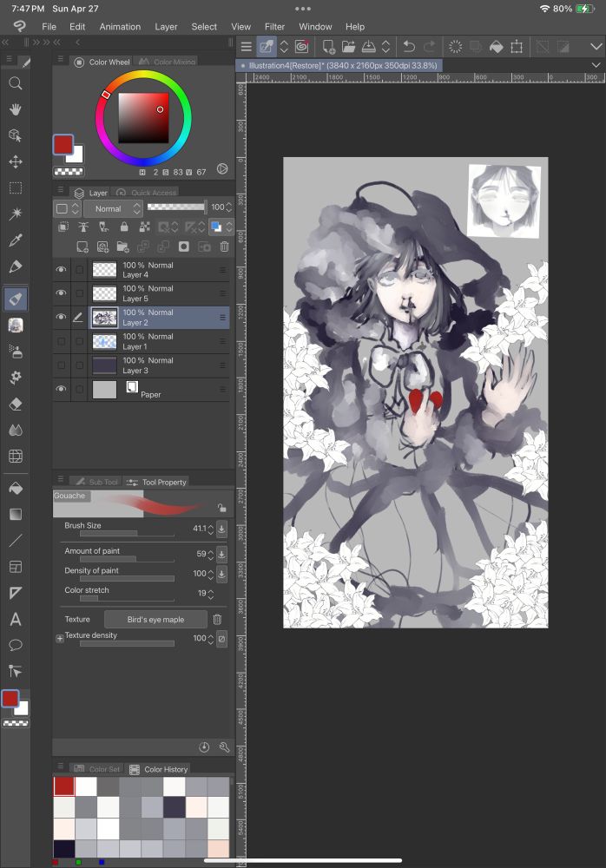This screenshot has width=606, height=868.
Task: Adjust Amount of paint 59 stepper
Action: click(x=210, y=554)
